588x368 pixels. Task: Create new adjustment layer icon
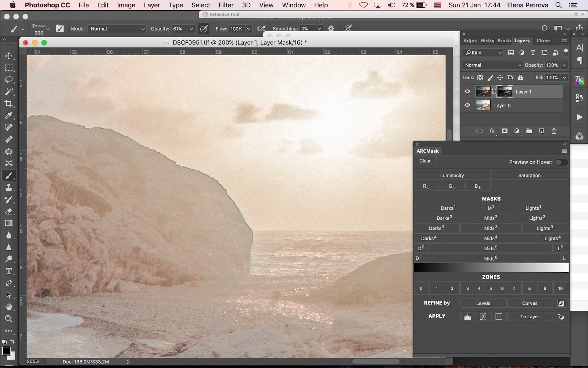[x=517, y=131]
